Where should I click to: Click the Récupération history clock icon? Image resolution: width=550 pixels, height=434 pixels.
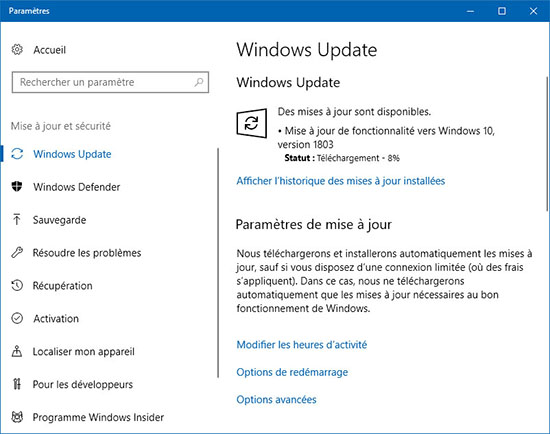[x=17, y=285]
